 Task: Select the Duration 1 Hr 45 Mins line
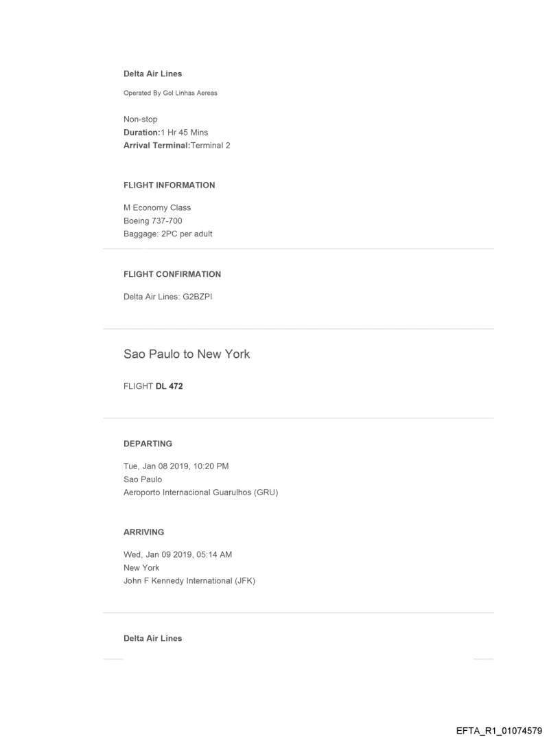pyautogui.click(x=165, y=132)
